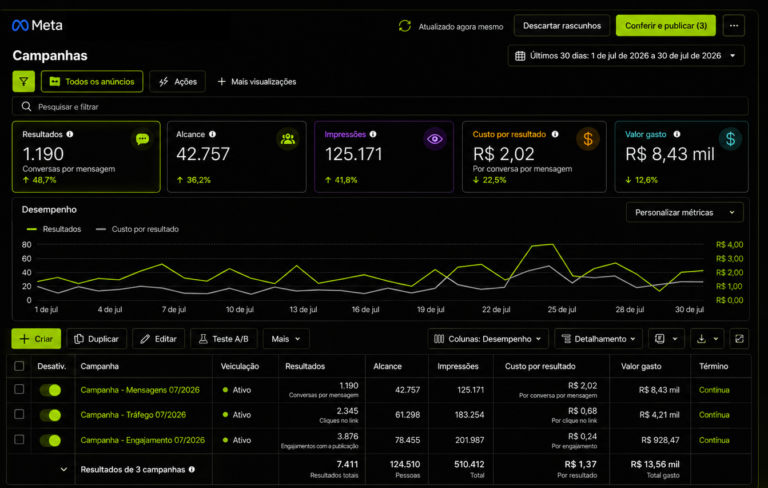This screenshot has height=488, width=768.
Task: Check the Campanha - Mensagens 07/2026 checkbox
Action: click(x=19, y=389)
